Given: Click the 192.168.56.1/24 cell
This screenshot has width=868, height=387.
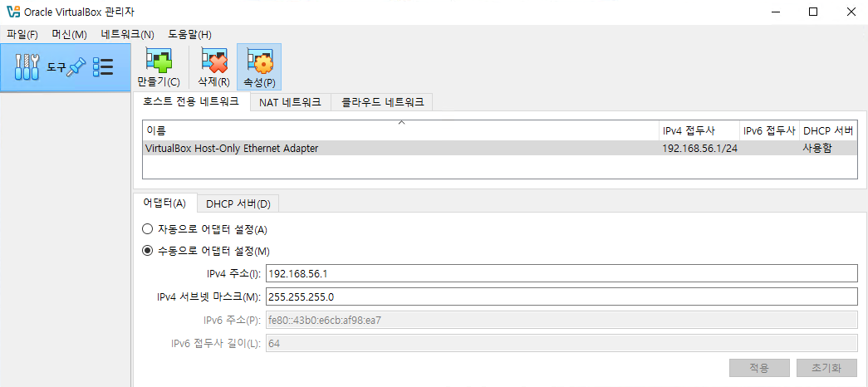Looking at the screenshot, I should (x=699, y=148).
